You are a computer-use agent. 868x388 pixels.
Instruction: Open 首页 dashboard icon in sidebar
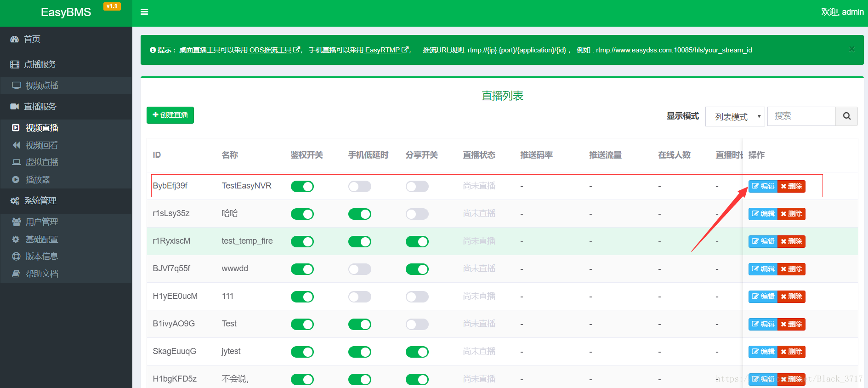click(14, 39)
